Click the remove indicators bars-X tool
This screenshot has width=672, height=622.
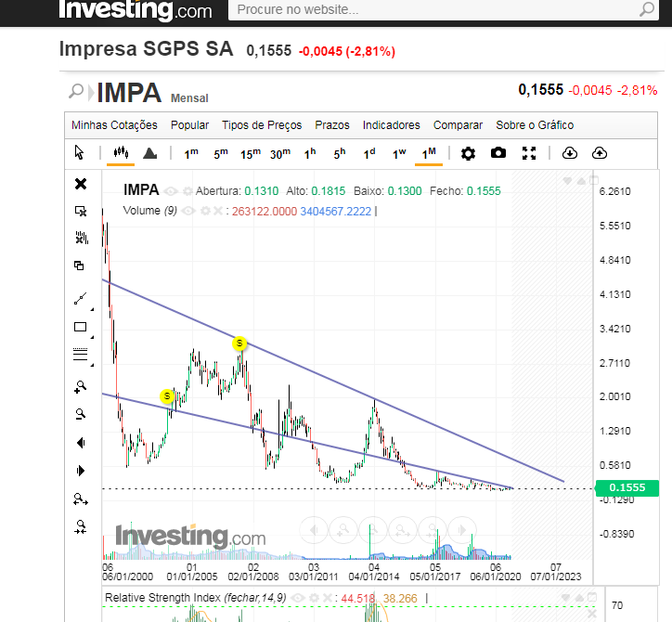(x=82, y=238)
